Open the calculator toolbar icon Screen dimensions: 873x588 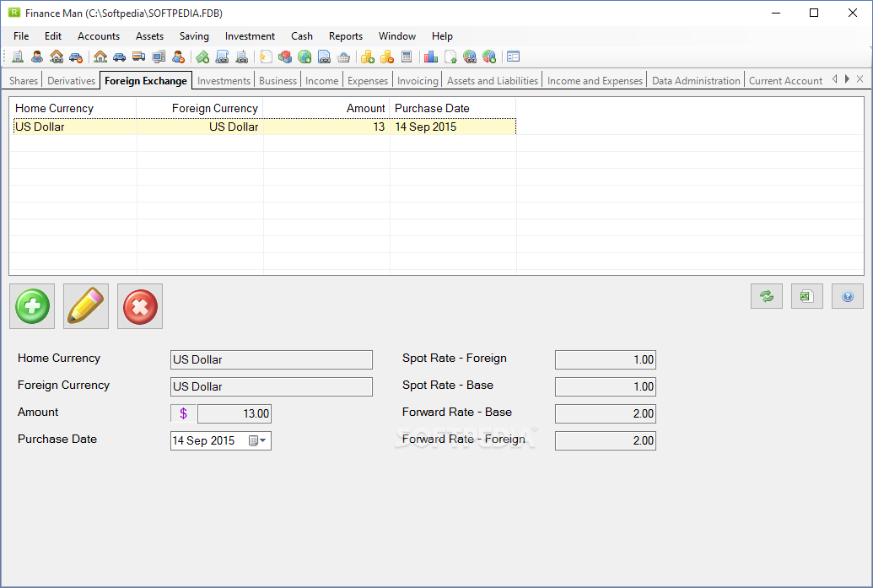[407, 57]
